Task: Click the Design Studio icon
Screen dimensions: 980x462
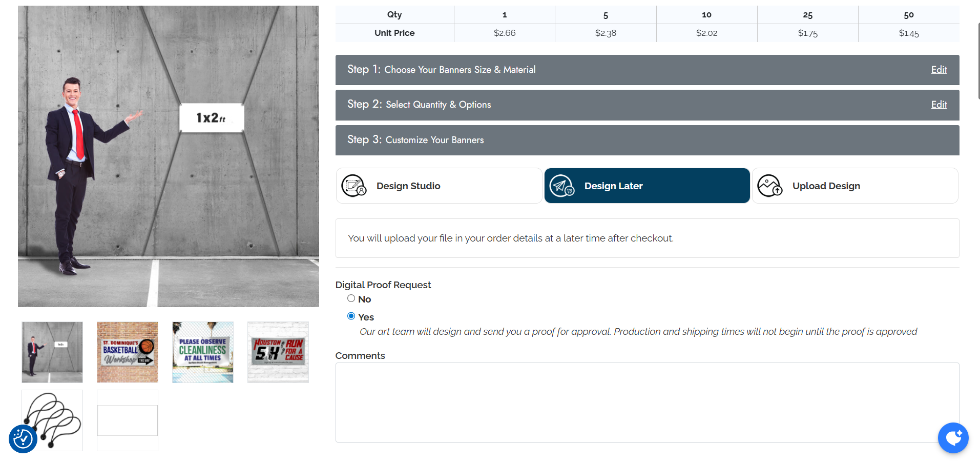Action: (x=354, y=186)
